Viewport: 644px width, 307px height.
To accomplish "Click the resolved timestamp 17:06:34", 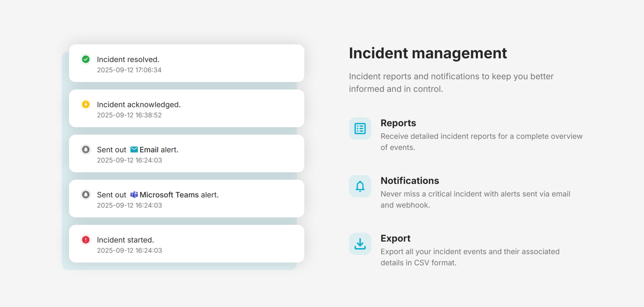I will pos(148,70).
